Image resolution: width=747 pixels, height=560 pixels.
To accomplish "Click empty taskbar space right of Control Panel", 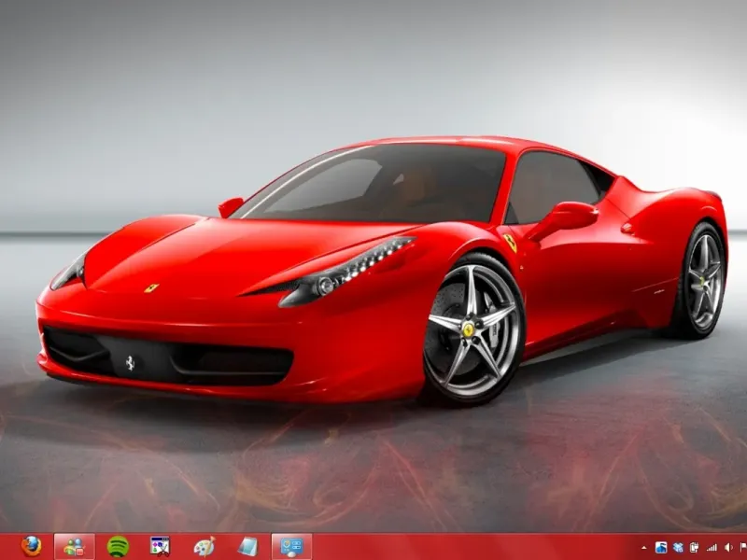I will tap(467, 547).
